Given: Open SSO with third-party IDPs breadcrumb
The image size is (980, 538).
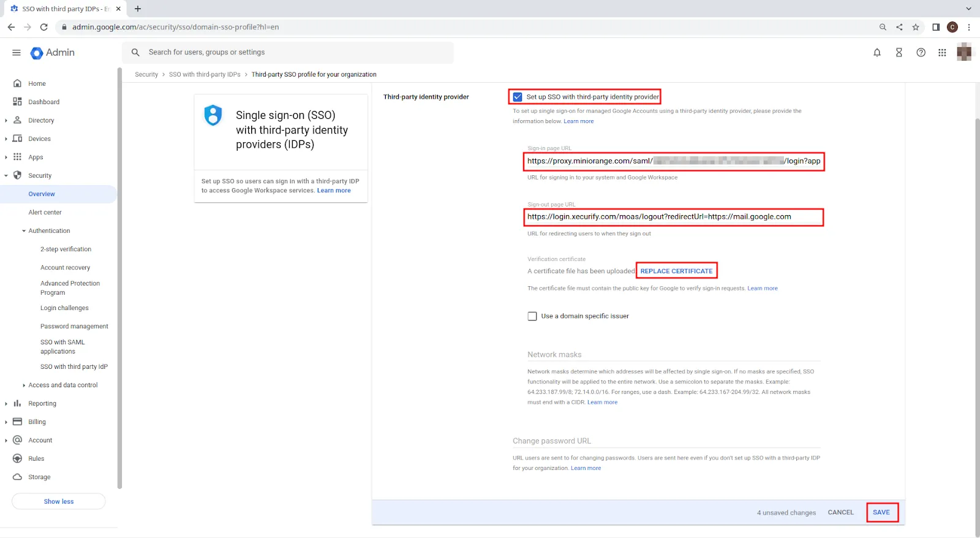Looking at the screenshot, I should pos(205,75).
